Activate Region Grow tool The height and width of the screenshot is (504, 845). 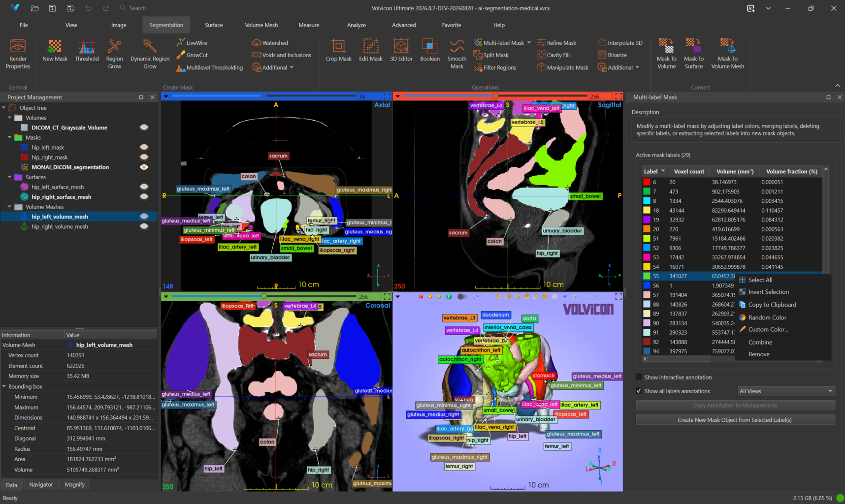[x=114, y=54]
